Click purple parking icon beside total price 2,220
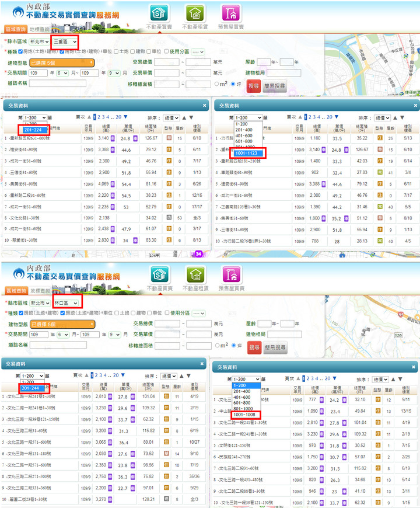The width and height of the screenshot is (420, 508). click(x=113, y=196)
